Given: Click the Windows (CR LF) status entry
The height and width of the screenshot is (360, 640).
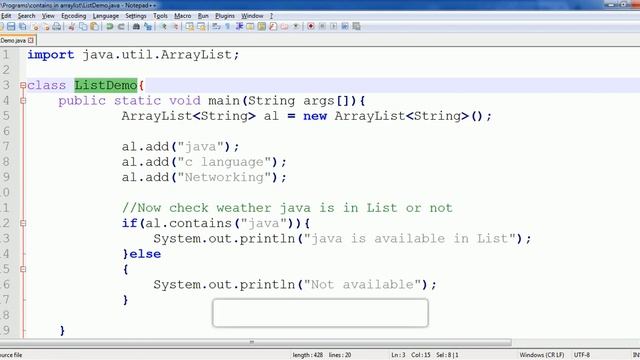Looking at the screenshot, I should pyautogui.click(x=542, y=355).
